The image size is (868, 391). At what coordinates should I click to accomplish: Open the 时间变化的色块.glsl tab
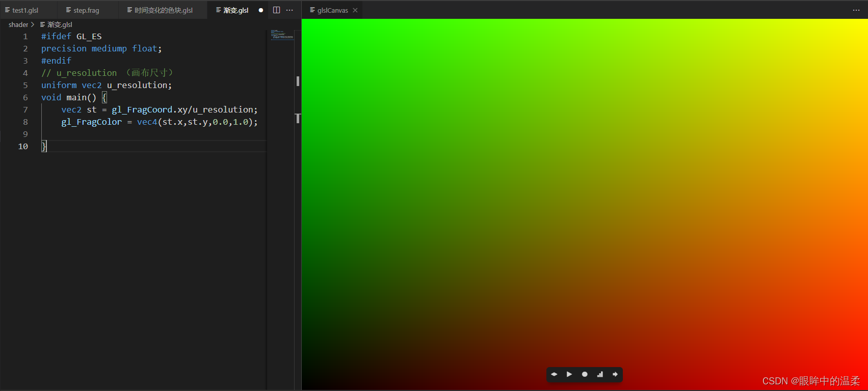click(163, 10)
